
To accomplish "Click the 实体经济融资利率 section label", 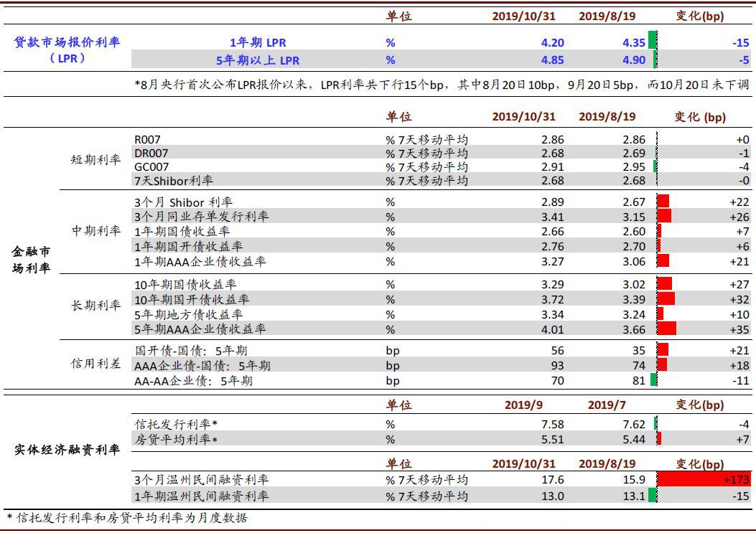I will coord(67,450).
